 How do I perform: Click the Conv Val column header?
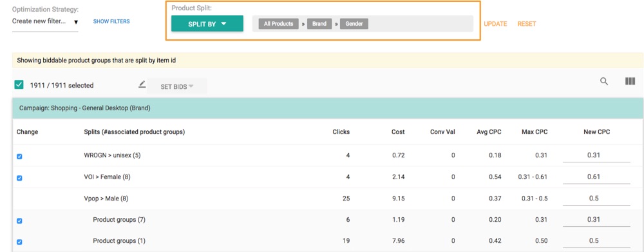(442, 132)
